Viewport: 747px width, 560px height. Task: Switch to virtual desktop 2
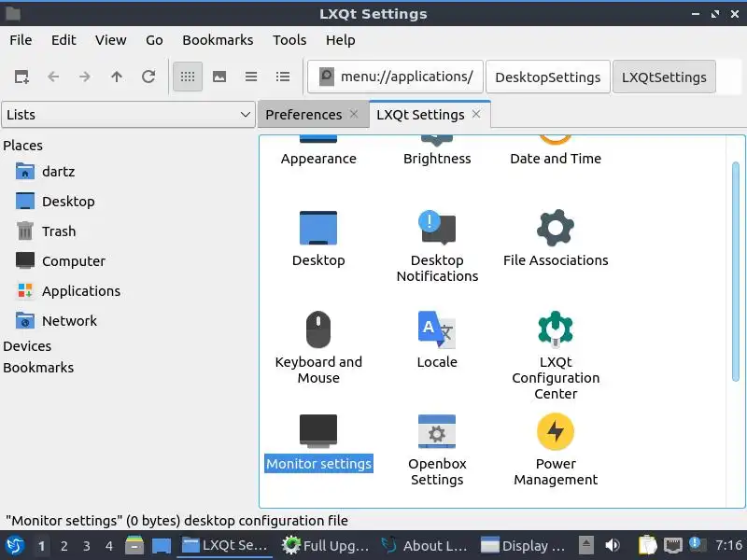[63, 546]
